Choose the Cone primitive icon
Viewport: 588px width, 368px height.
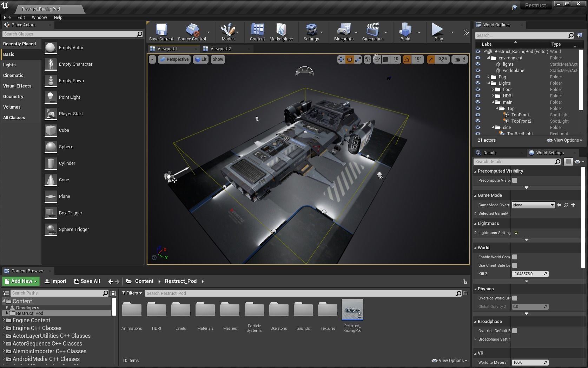pyautogui.click(x=51, y=180)
